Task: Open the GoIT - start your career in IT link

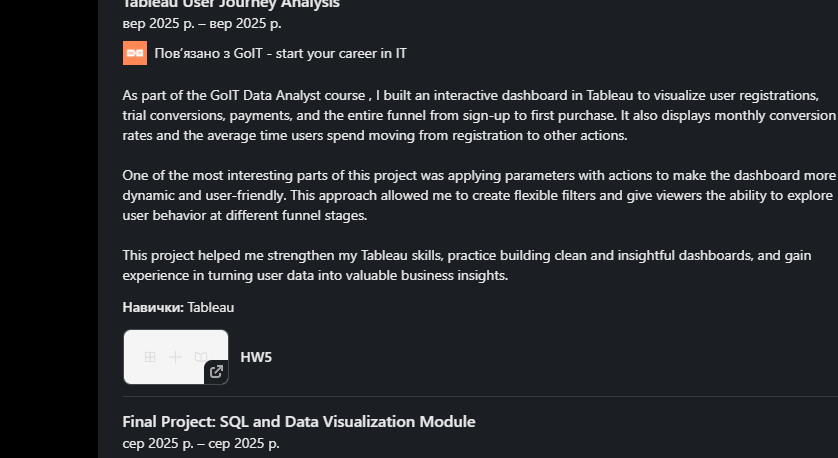Action: pos(281,53)
